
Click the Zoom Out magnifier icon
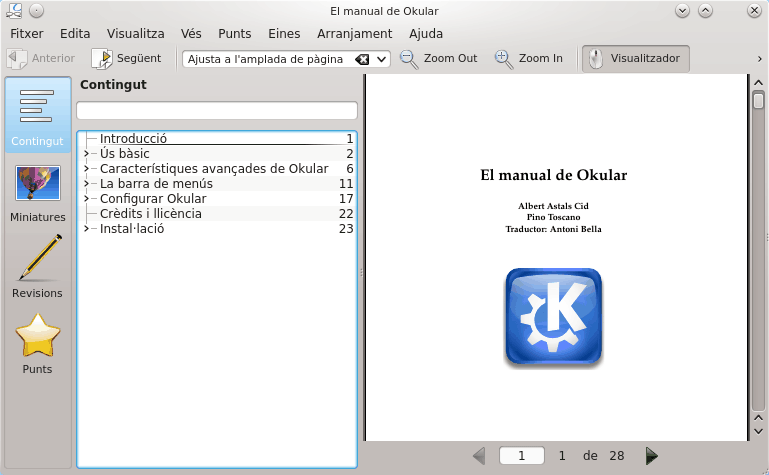(409, 58)
